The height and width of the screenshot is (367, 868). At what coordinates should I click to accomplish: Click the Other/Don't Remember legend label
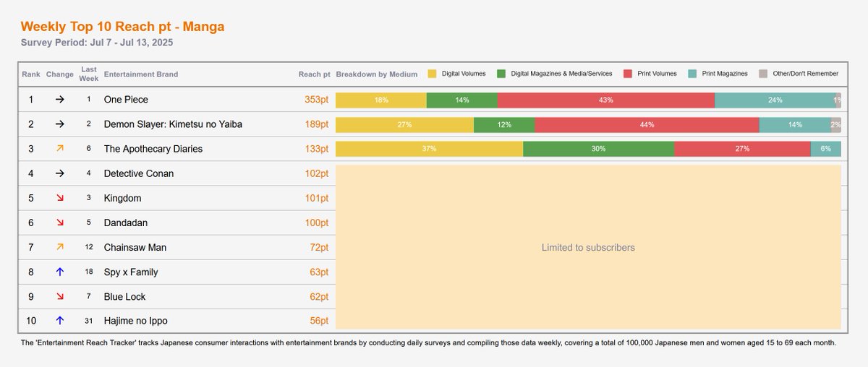(x=806, y=74)
